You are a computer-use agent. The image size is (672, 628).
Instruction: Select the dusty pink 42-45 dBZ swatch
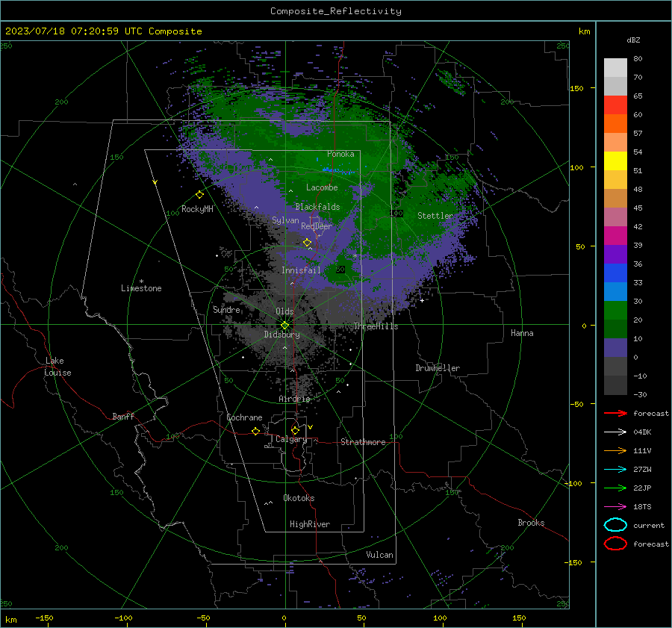coord(615,217)
